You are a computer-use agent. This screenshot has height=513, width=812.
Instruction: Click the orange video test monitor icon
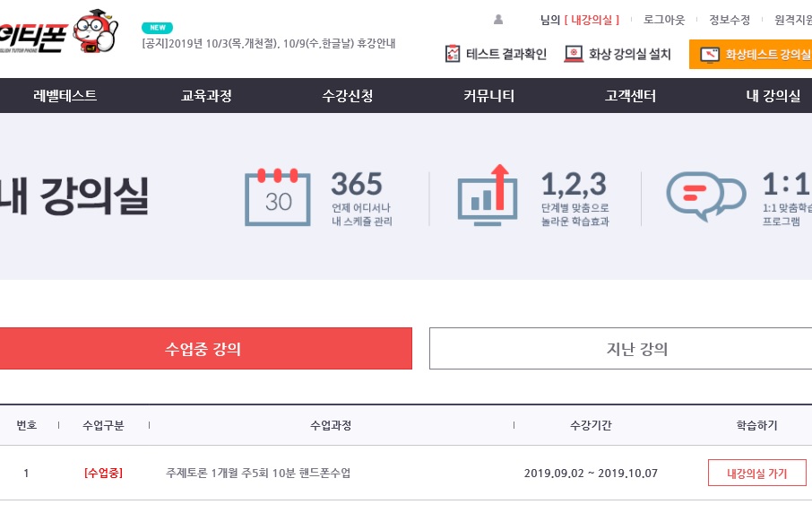(710, 55)
